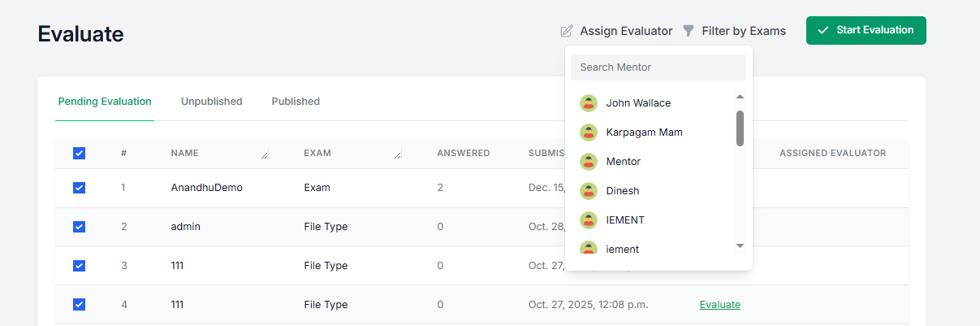Click Karpagam Mam's avatar icon
This screenshot has height=326, width=980.
click(x=589, y=133)
